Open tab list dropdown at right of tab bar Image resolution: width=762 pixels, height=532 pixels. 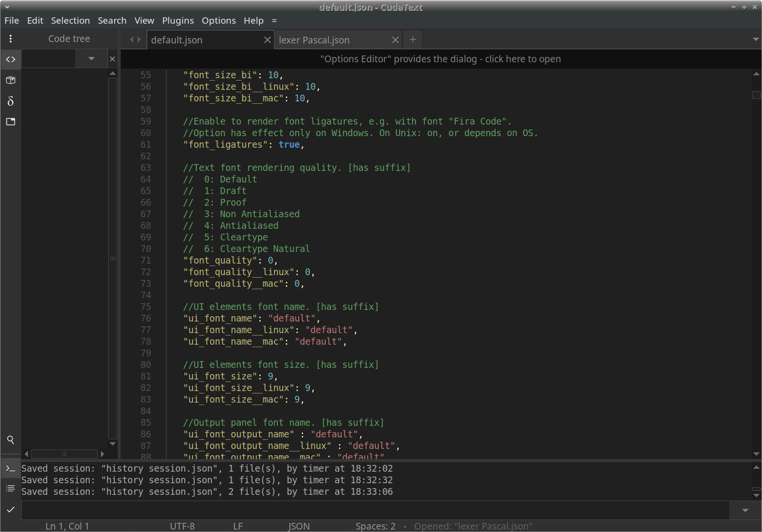[756, 40]
